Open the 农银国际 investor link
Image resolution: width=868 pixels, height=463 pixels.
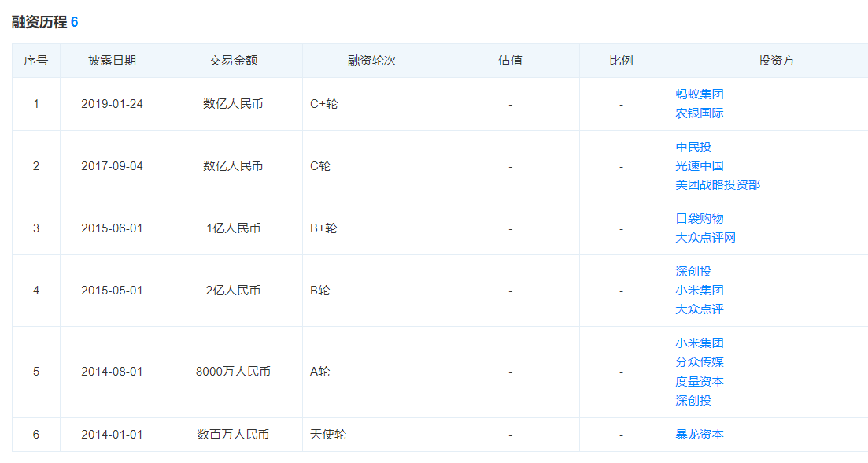pyautogui.click(x=699, y=113)
